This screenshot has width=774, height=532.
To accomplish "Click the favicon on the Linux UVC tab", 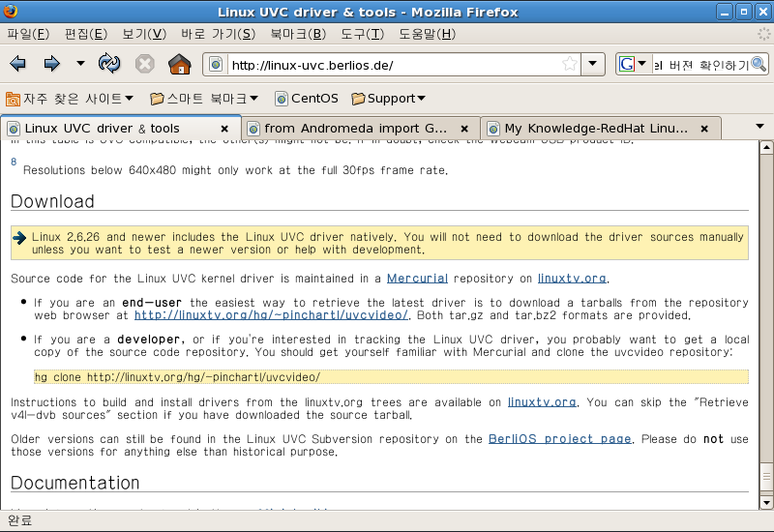I will [14, 129].
